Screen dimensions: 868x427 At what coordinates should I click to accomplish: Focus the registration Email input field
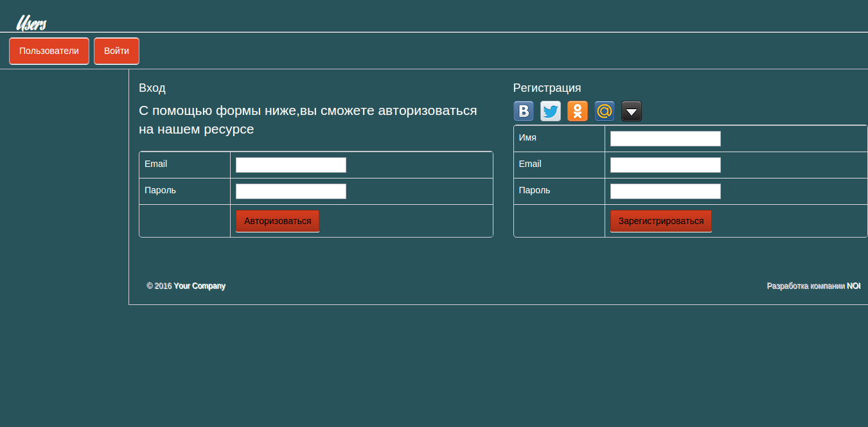(x=666, y=165)
